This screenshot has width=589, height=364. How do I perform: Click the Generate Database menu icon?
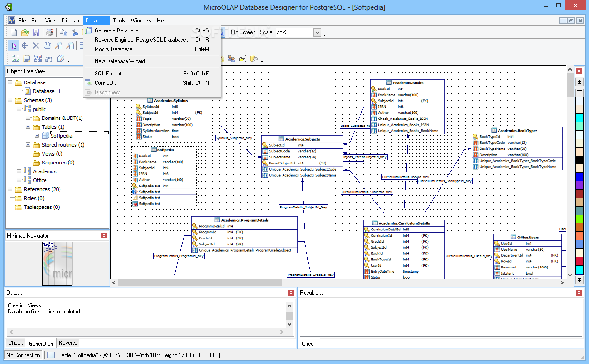coord(89,30)
